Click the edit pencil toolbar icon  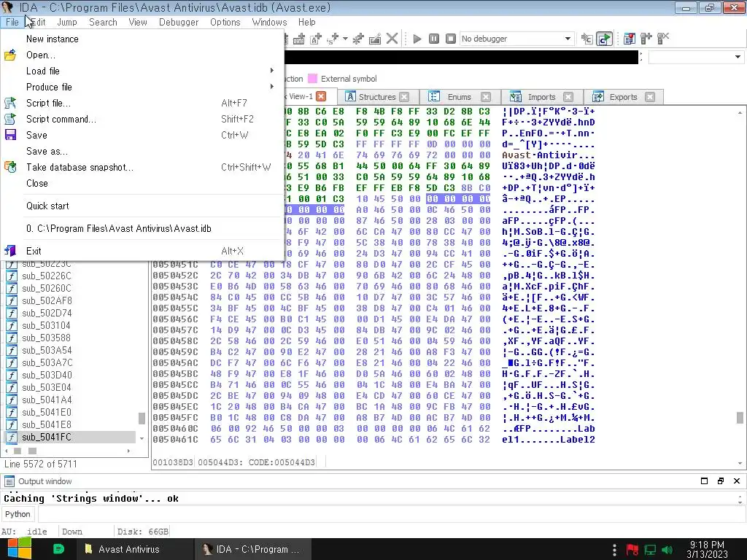tap(375, 39)
